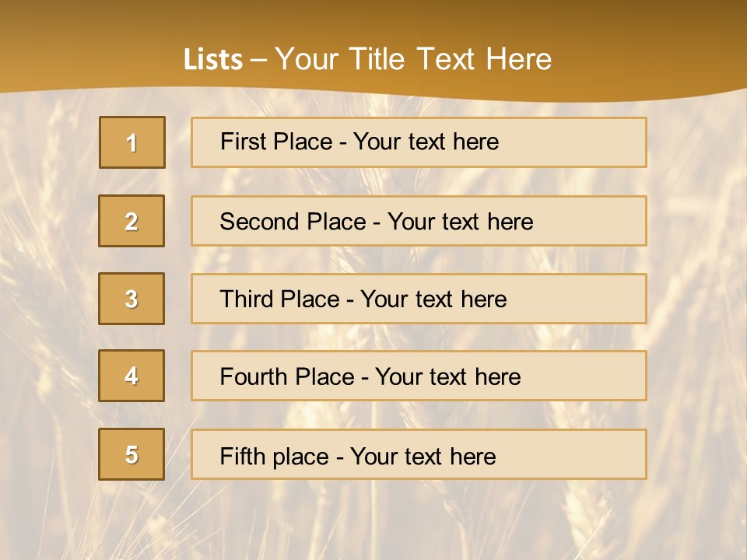Click "Your text here" in Second Place row
This screenshot has height=560, width=747.
(x=460, y=222)
